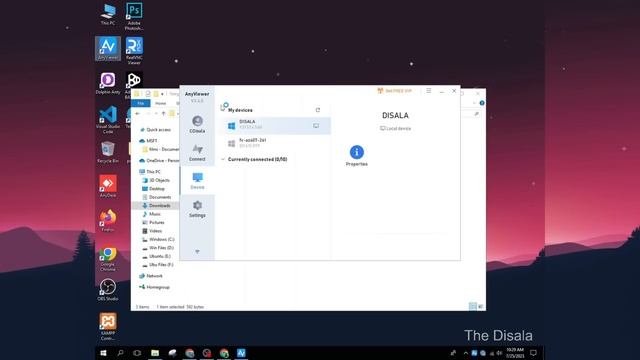Click the Properties info icon

coord(356,152)
